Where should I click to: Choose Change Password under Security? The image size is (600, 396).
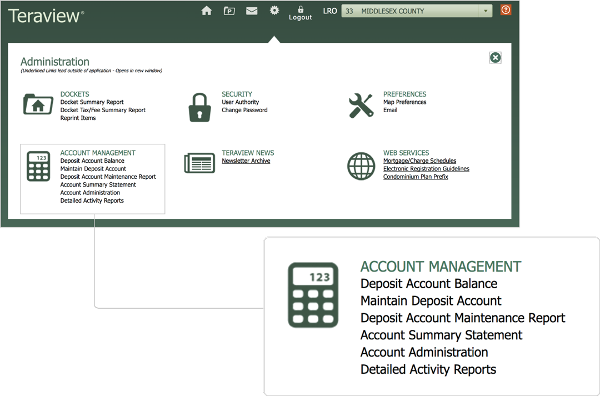tap(245, 110)
